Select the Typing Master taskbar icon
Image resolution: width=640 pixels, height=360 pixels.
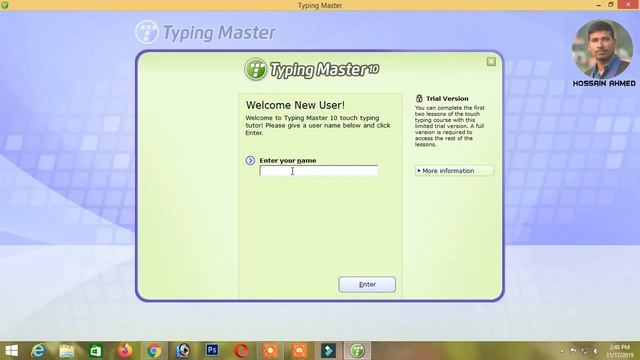tap(358, 351)
